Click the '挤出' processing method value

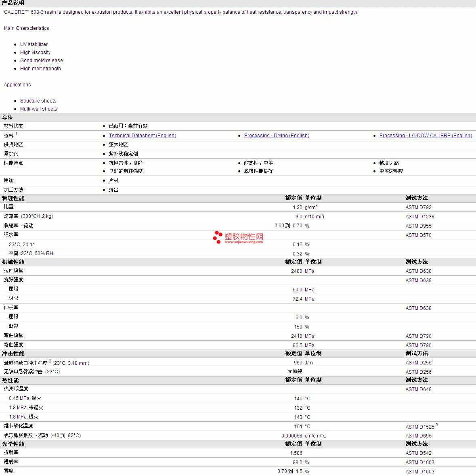coord(113,190)
